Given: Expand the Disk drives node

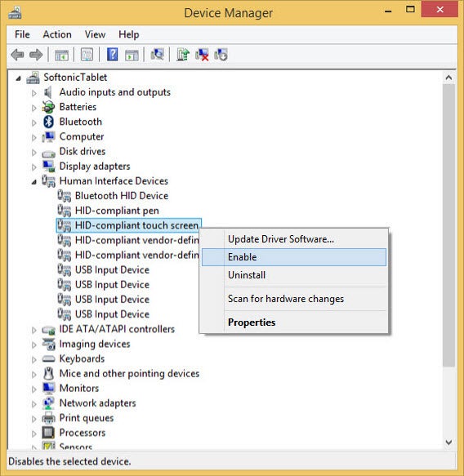Looking at the screenshot, I should [x=34, y=153].
